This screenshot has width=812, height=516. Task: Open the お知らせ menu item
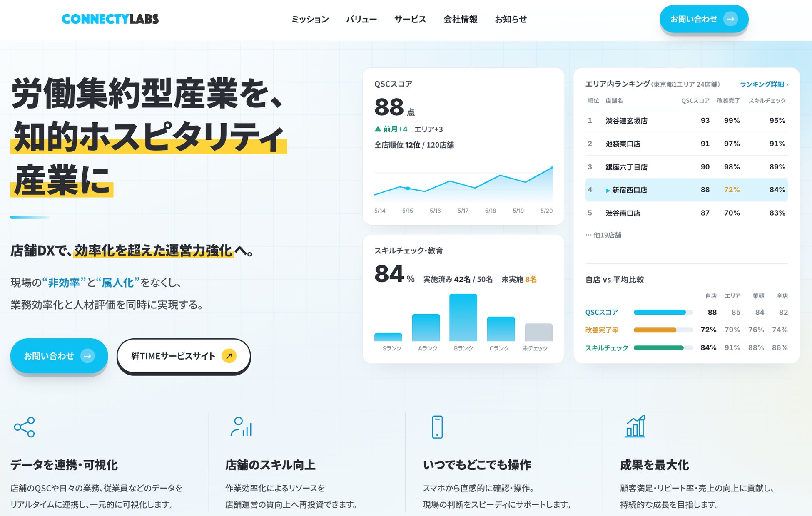pyautogui.click(x=511, y=19)
